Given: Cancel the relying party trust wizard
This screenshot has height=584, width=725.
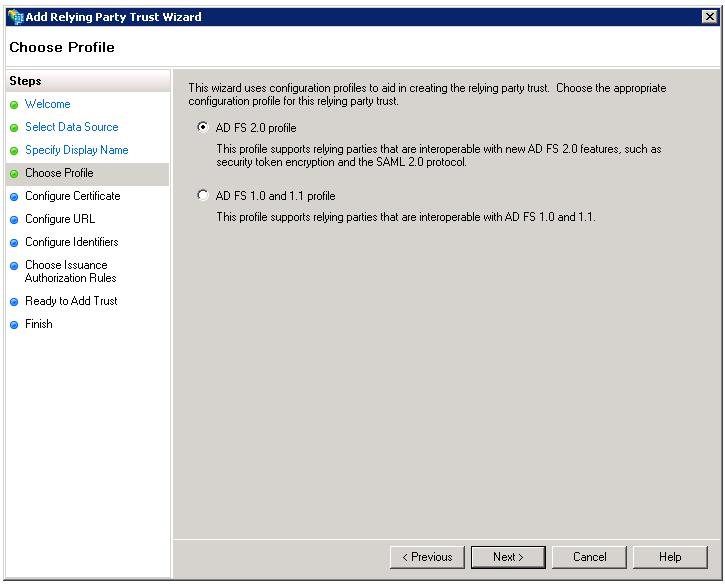Looking at the screenshot, I should [x=589, y=557].
